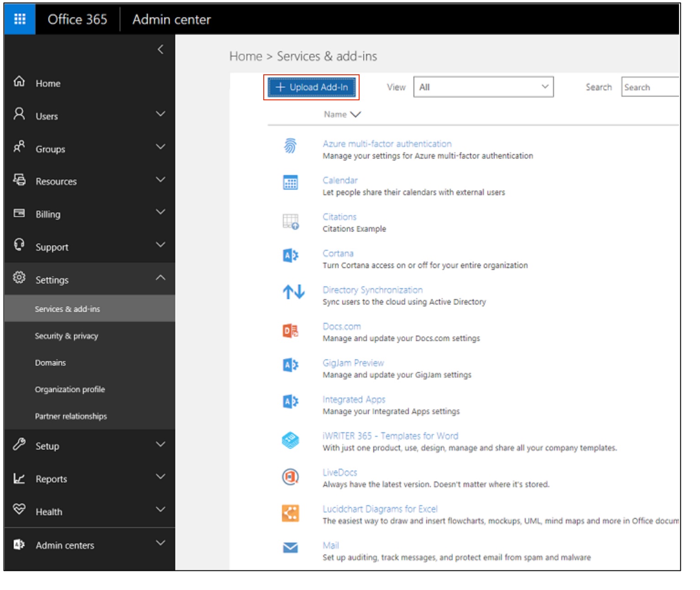Sort the list by Name column
Image resolution: width=700 pixels, height=590 pixels.
pyautogui.click(x=342, y=114)
